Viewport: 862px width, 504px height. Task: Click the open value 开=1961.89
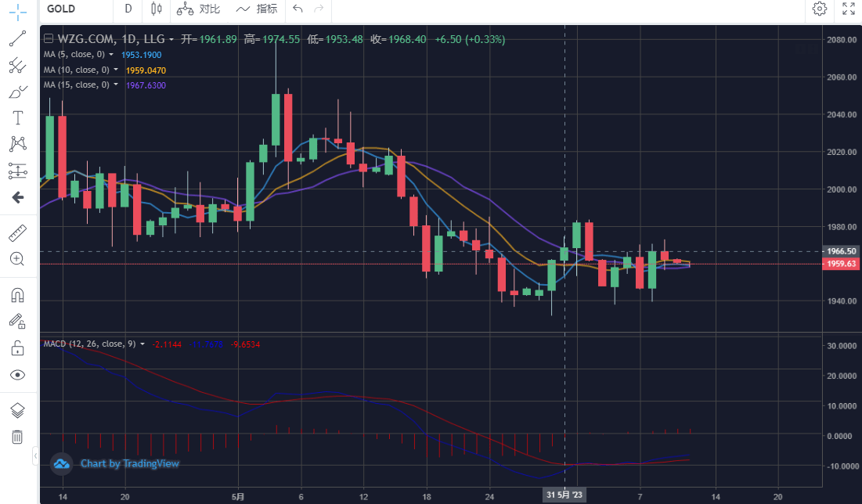click(209, 39)
